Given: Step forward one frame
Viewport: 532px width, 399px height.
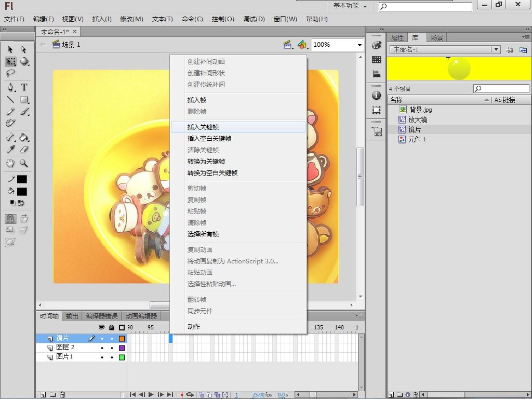Looking at the screenshot, I should click(x=161, y=395).
